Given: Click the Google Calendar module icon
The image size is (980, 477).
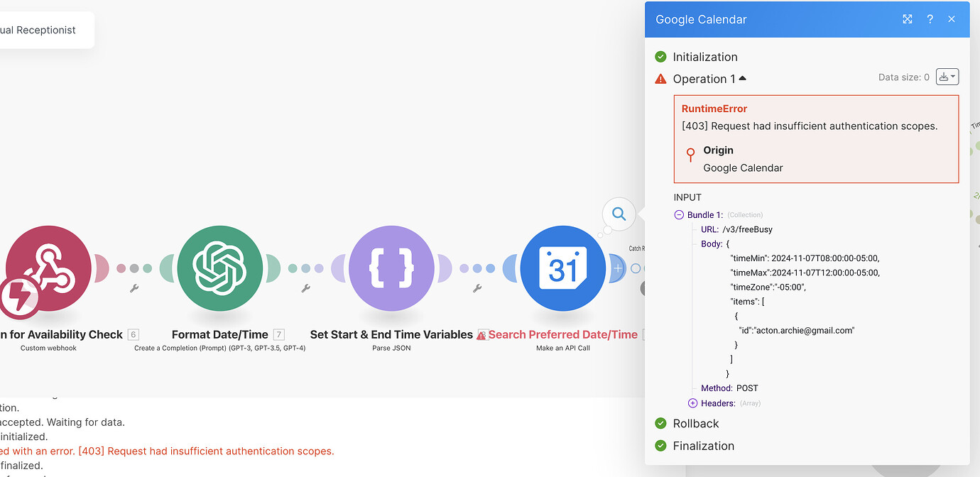Looking at the screenshot, I should pyautogui.click(x=562, y=270).
